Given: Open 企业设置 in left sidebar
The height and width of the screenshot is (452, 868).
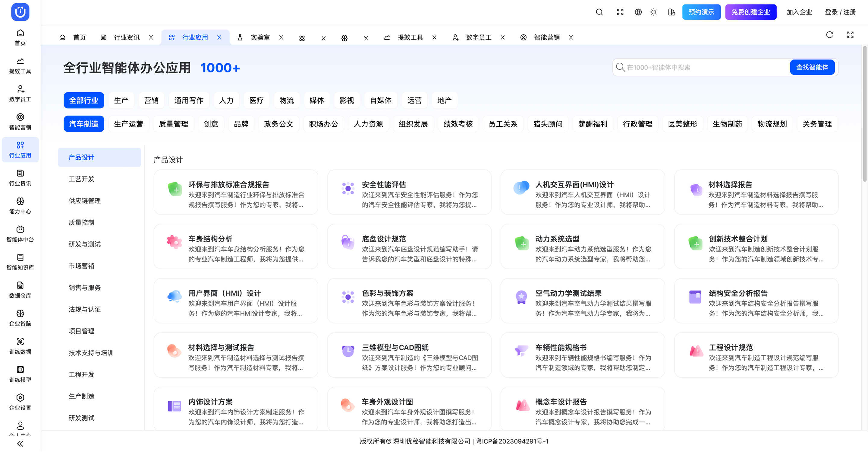Looking at the screenshot, I should (20, 402).
